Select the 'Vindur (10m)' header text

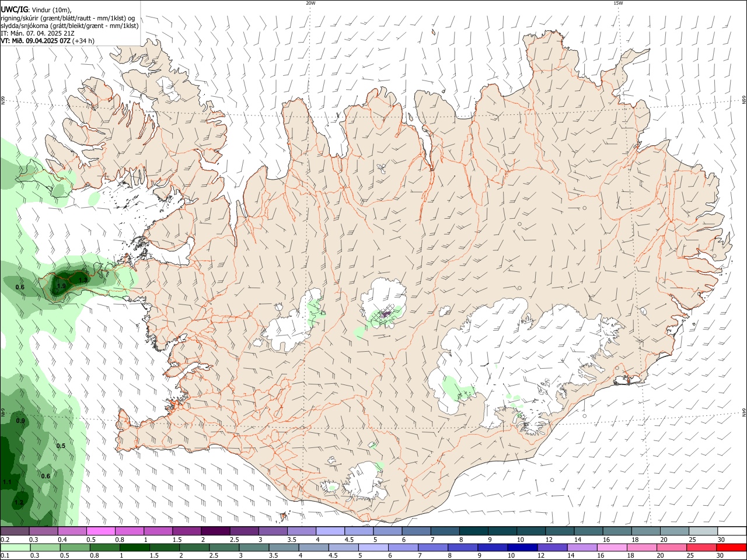point(51,10)
